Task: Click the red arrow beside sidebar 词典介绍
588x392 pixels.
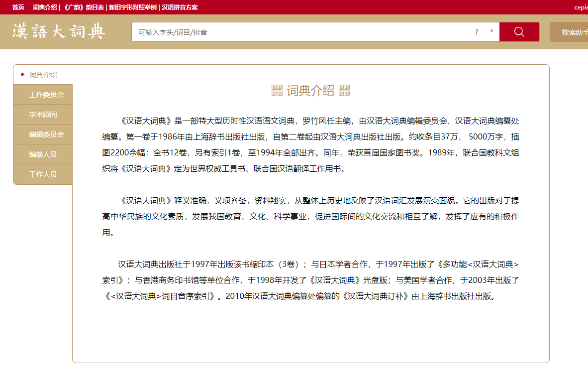Action: (23, 75)
